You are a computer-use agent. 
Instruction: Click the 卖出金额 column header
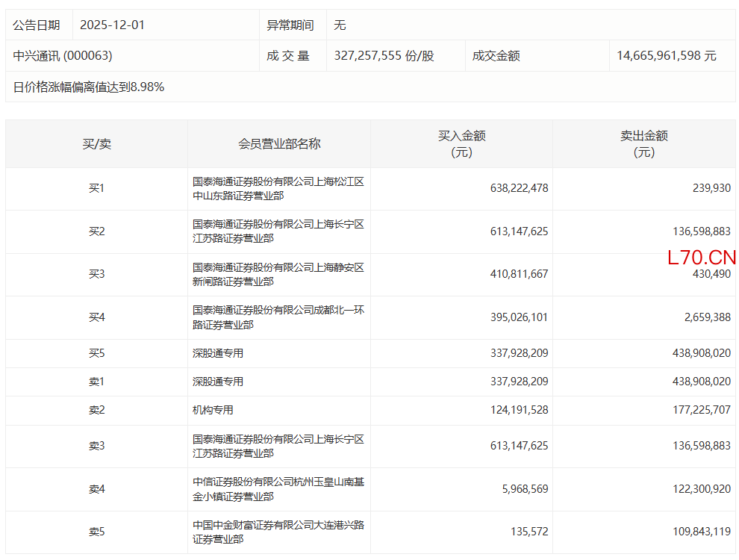point(643,143)
